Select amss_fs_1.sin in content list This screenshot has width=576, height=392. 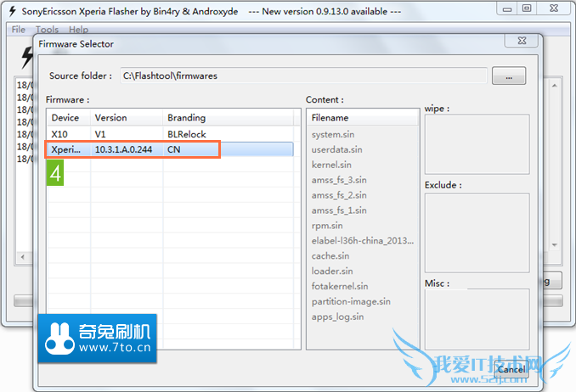pyautogui.click(x=339, y=210)
